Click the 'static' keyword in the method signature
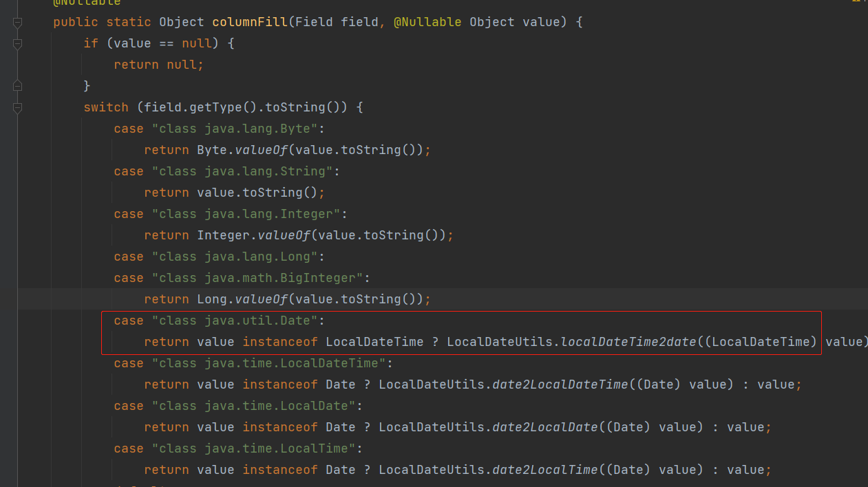This screenshot has height=487, width=868. [129, 22]
